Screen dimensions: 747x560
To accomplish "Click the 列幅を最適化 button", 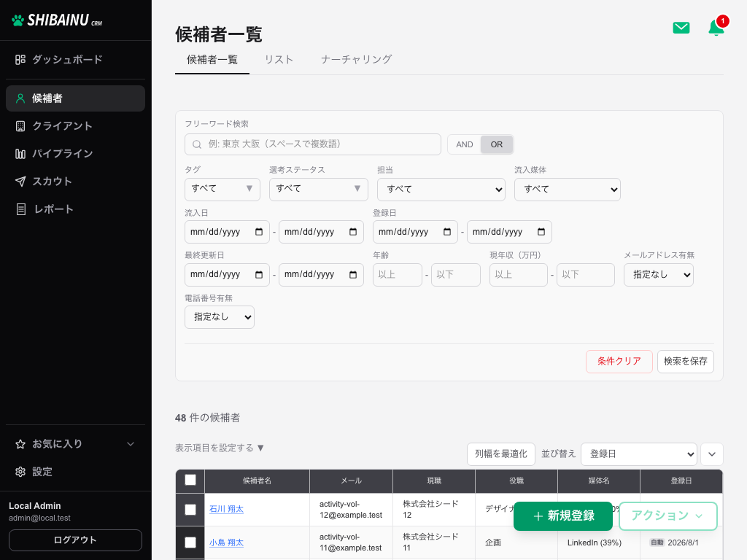I will point(500,454).
